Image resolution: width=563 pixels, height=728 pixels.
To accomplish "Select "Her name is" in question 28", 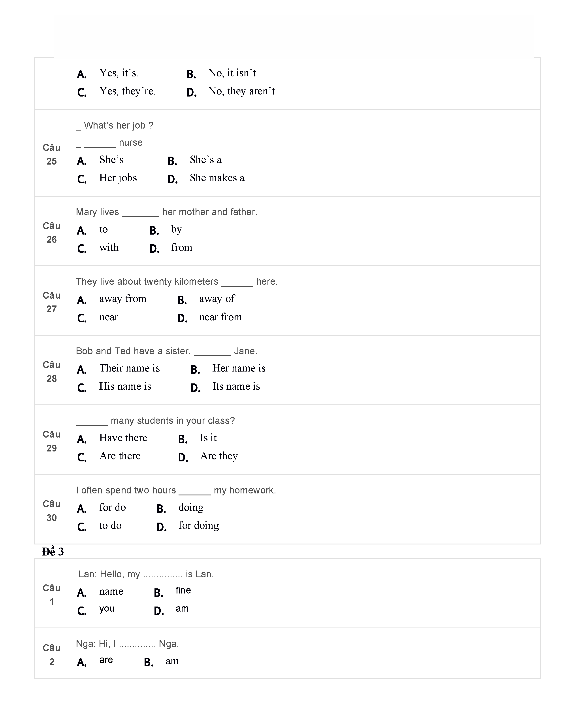I will (239, 368).
